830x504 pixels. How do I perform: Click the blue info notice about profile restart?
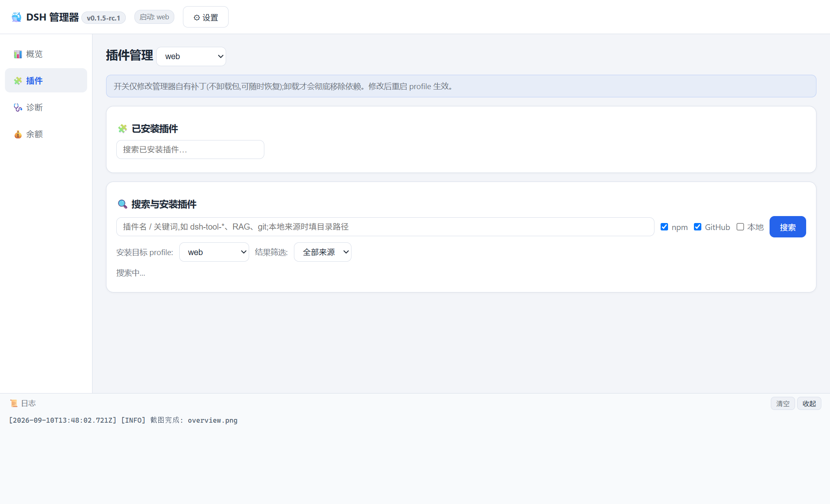(461, 86)
